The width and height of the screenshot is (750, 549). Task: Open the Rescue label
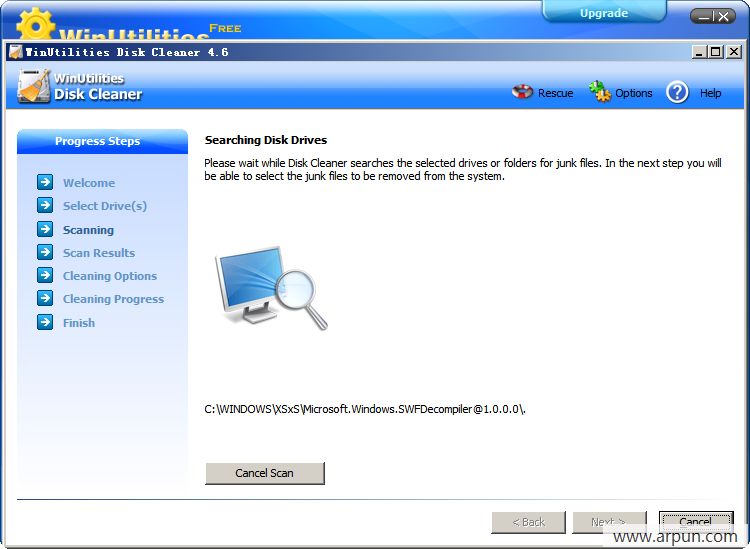[555, 93]
